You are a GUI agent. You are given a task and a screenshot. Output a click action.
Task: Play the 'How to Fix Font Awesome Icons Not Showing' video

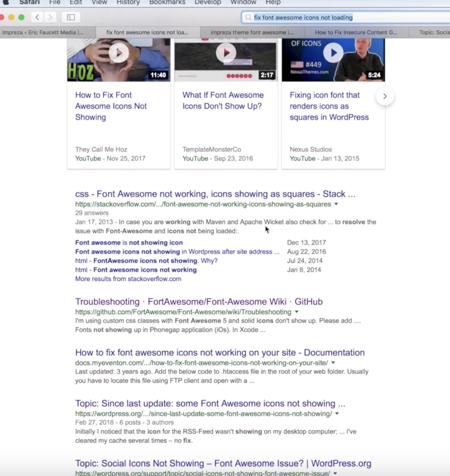(118, 52)
